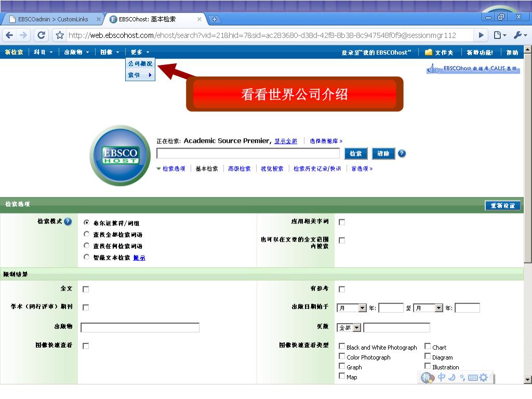The height and width of the screenshot is (399, 532).
Task: Check 也可以在文章的全文范围内搜索 checkbox
Action: [342, 241]
